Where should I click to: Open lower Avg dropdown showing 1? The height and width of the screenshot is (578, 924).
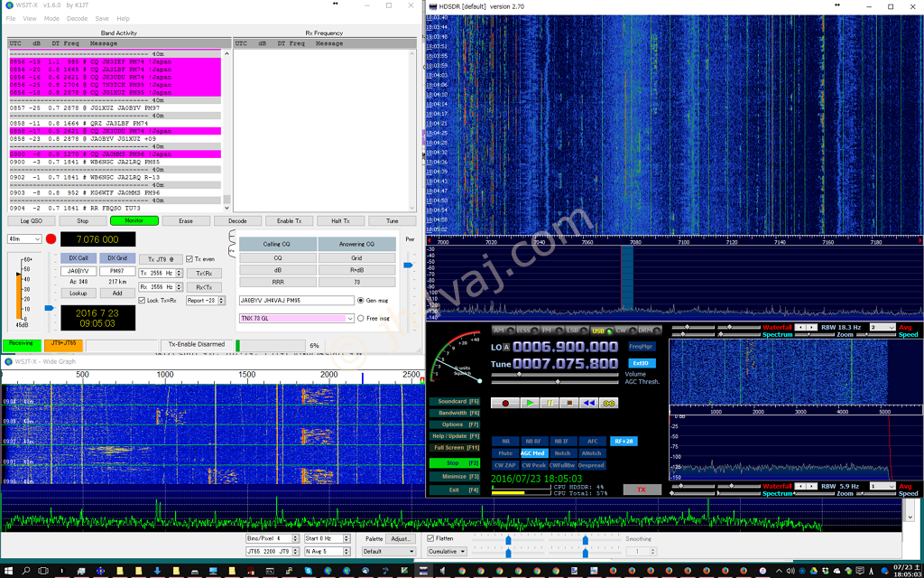(882, 487)
